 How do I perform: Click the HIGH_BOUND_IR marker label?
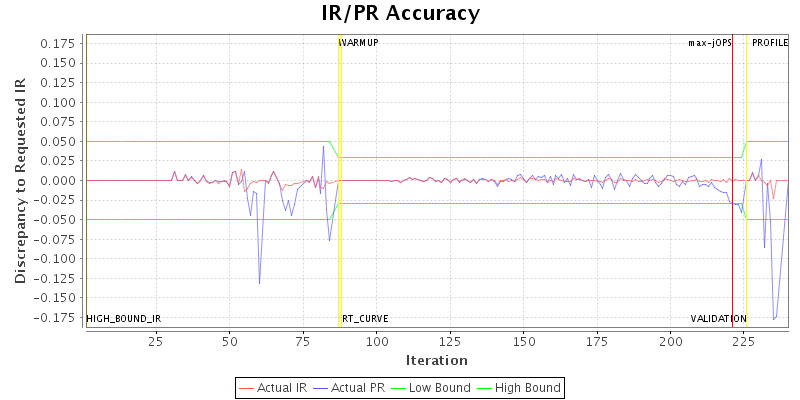124,319
